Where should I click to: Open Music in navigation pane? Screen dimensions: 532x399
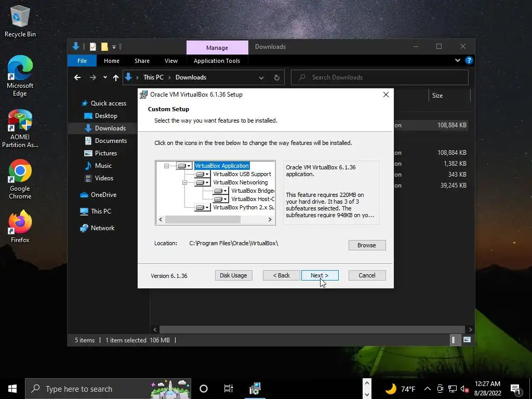click(98, 166)
